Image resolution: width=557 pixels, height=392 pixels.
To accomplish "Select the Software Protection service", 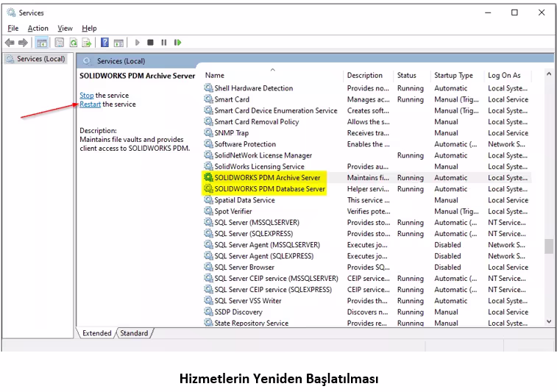I will pos(367,144).
